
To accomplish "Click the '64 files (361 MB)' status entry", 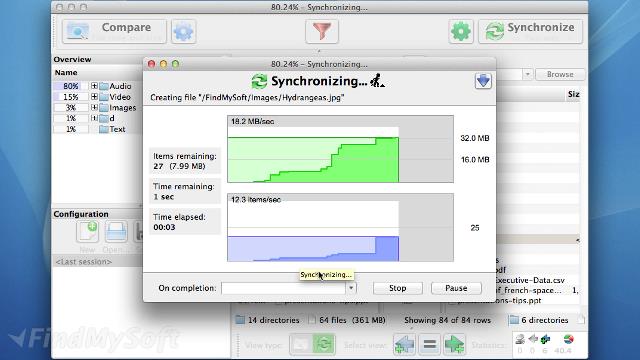I will click(x=347, y=320).
